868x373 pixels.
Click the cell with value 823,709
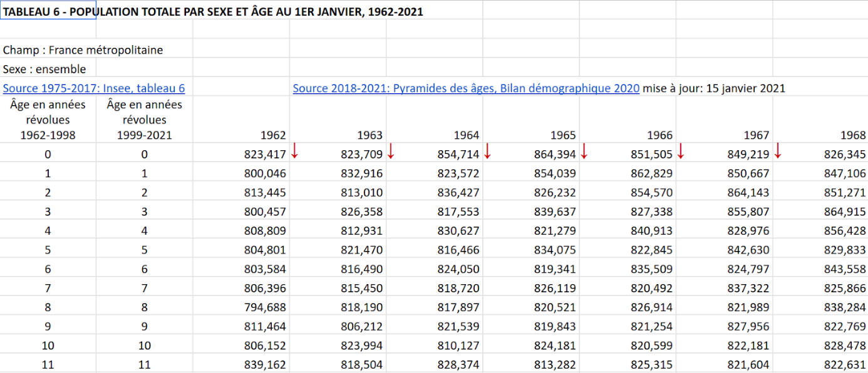tap(338, 154)
